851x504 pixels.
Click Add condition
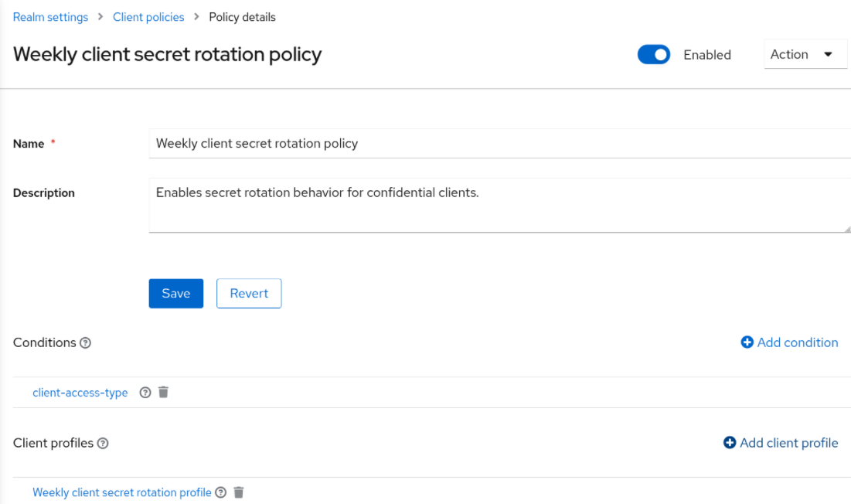797,342
